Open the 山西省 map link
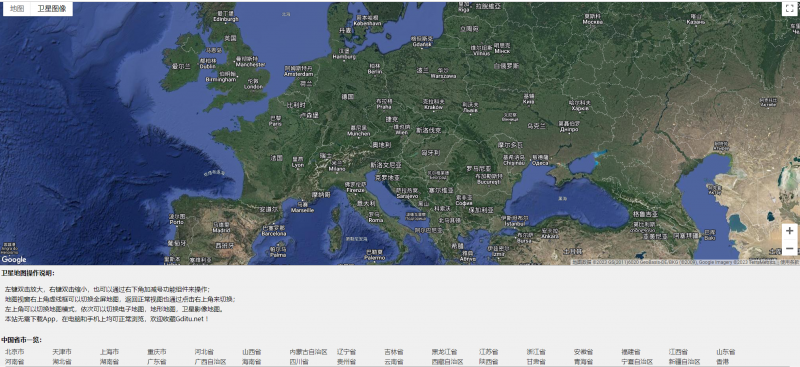 click(252, 352)
